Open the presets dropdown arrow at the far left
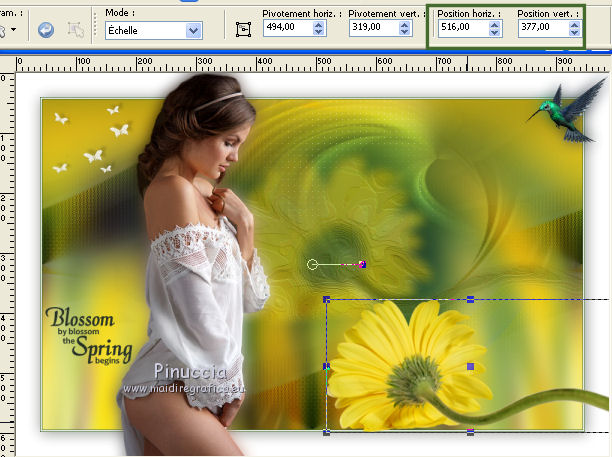 tap(14, 29)
